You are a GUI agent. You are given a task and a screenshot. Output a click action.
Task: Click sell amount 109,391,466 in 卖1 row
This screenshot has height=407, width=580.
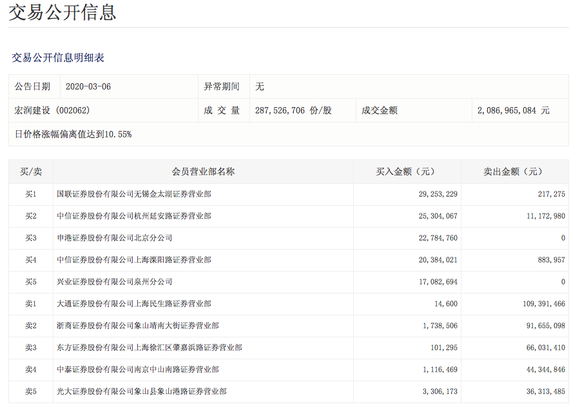click(544, 304)
